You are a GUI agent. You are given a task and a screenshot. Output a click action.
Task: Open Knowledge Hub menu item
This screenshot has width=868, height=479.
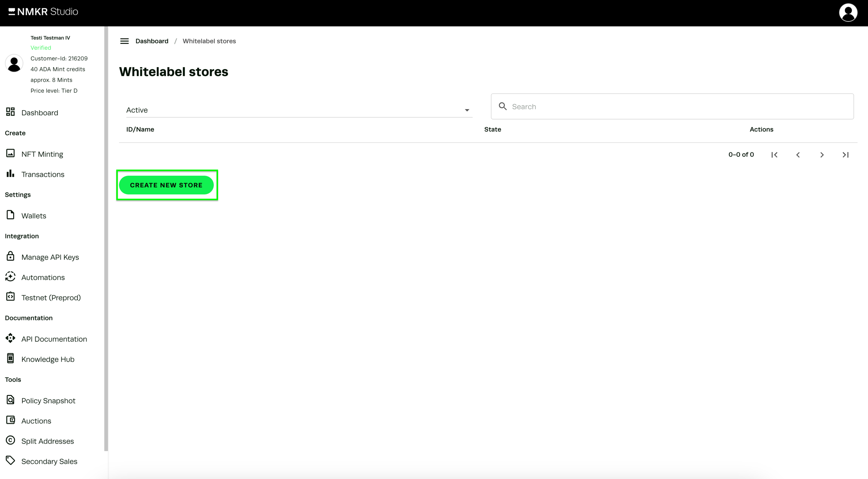[x=48, y=359]
